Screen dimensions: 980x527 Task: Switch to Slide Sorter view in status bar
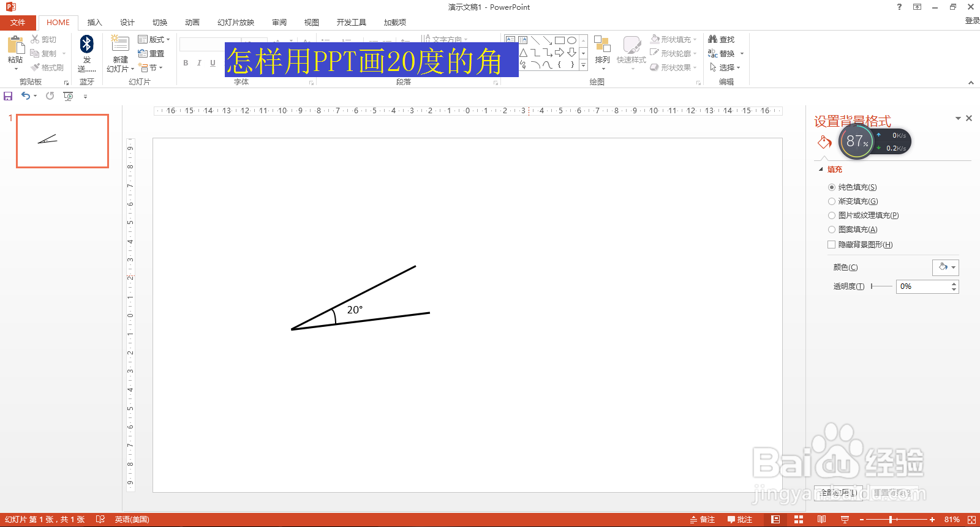(799, 520)
